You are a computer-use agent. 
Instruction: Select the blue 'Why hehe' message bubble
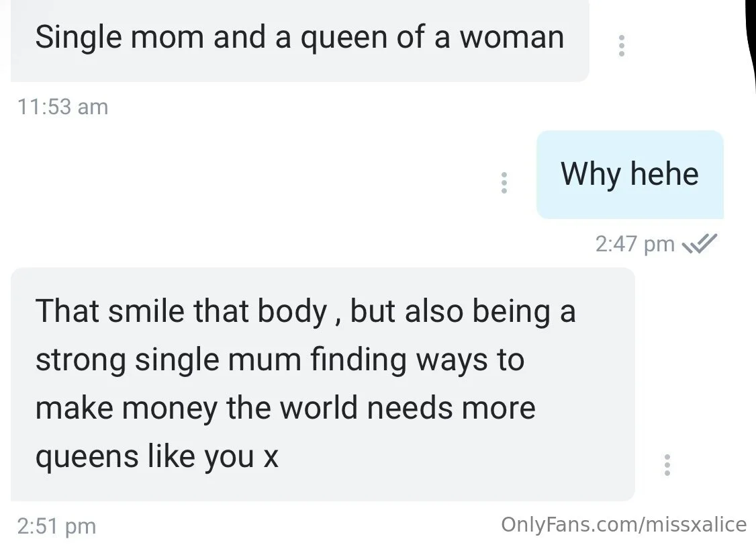(x=629, y=175)
